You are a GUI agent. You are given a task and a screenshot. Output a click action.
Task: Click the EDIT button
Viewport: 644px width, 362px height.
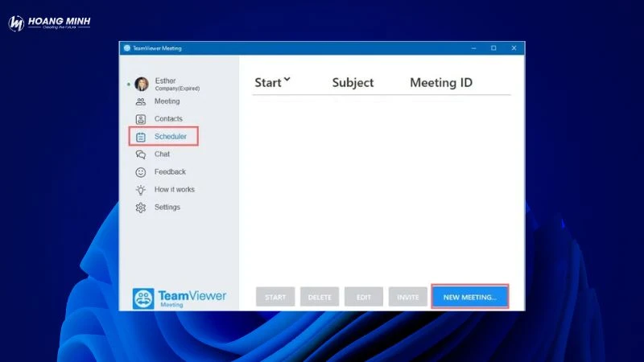[364, 297]
